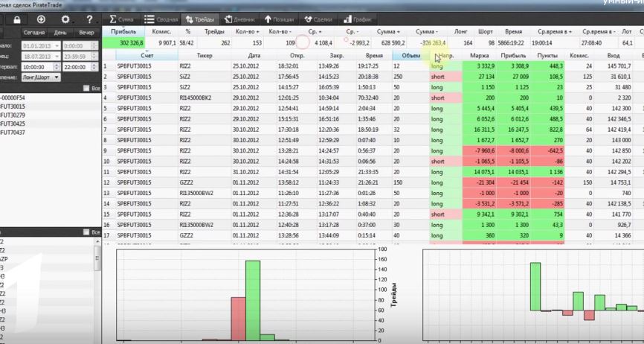Open the settings gear icon
Screen dimensions: 644x344
[65, 19]
